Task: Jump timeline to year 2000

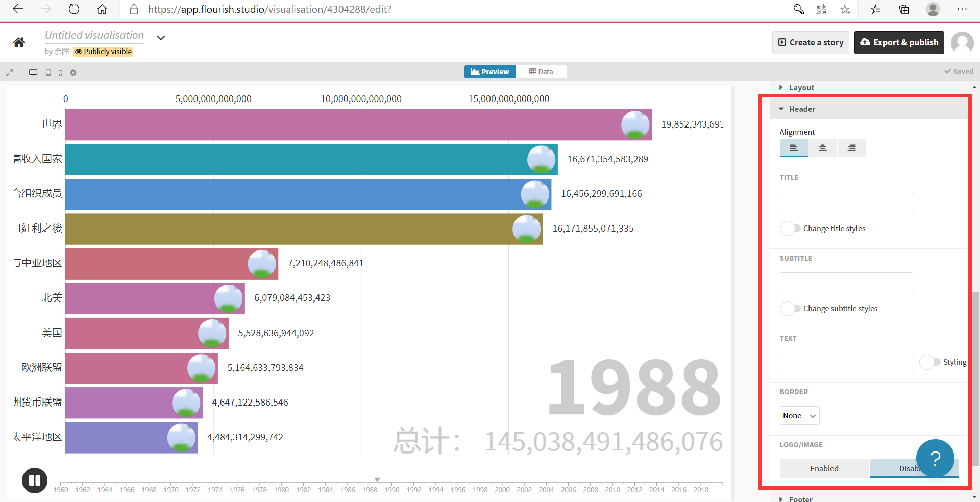Action: point(502,489)
